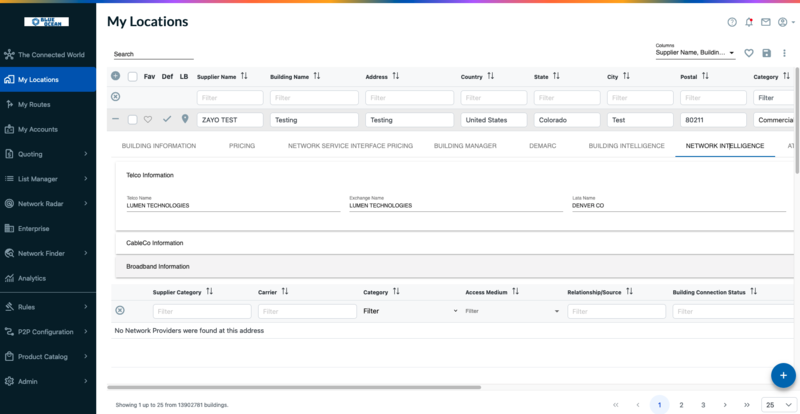Clear the top grid filters with X icon
This screenshot has width=800, height=414.
116,97
